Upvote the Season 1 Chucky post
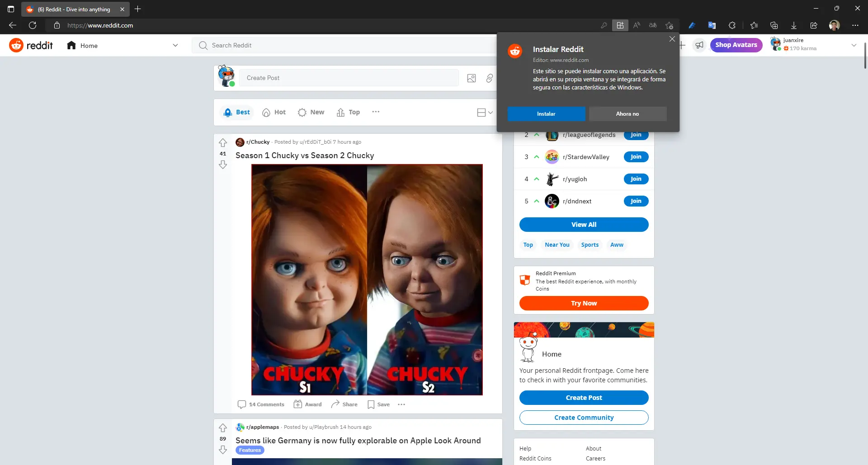The width and height of the screenshot is (868, 465). coord(223,143)
